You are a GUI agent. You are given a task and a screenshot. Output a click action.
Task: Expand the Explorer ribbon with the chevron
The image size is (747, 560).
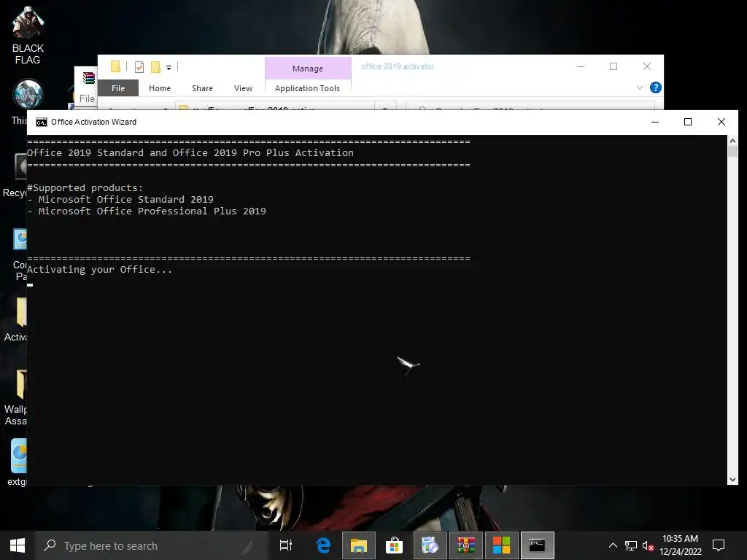(640, 87)
